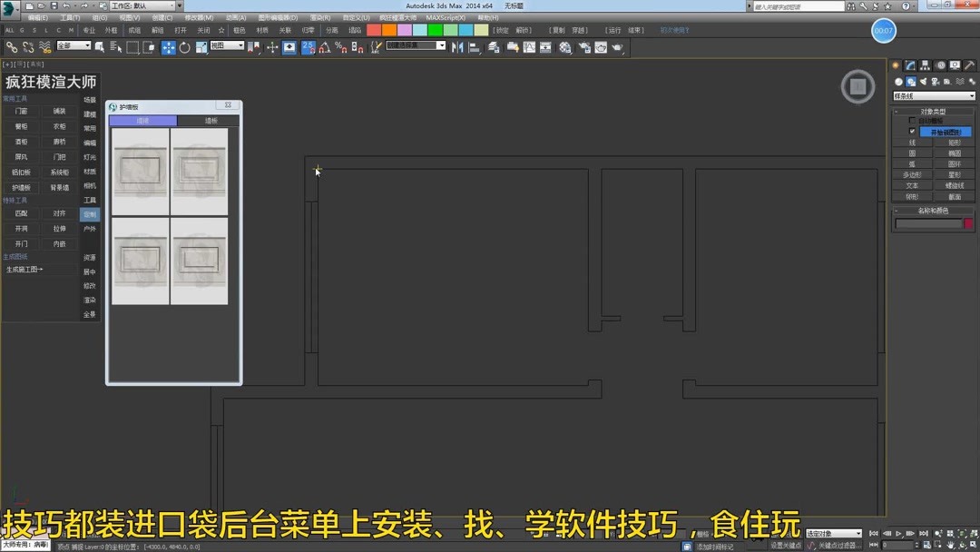Click the 矩形 shape button

[x=955, y=142]
